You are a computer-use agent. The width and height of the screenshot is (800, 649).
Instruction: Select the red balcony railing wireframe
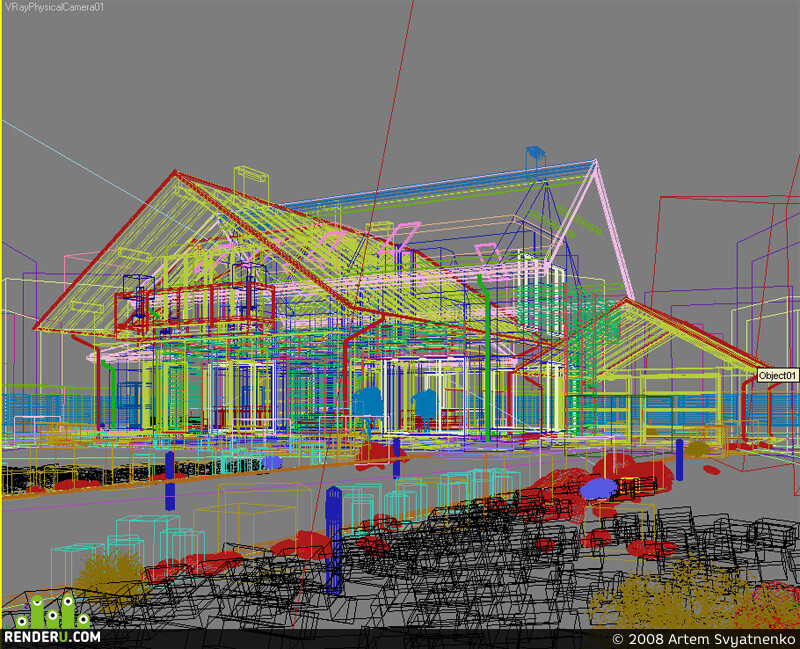click(194, 309)
